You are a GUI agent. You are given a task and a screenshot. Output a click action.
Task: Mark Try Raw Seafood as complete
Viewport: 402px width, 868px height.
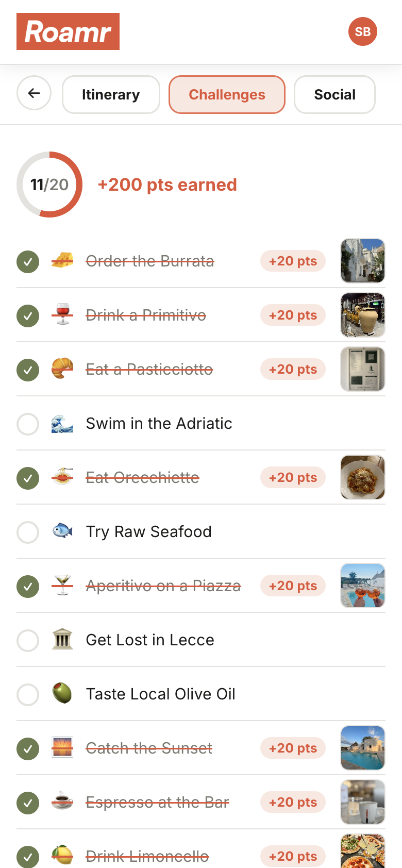(28, 532)
